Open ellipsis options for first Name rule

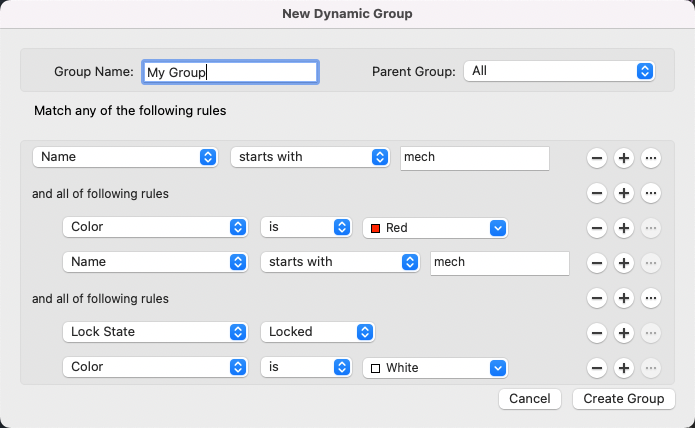650,158
